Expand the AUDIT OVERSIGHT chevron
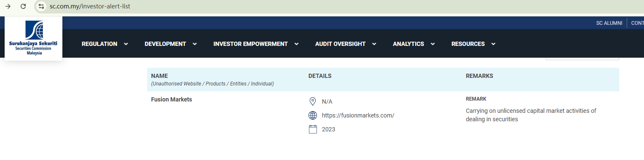The width and height of the screenshot is (644, 160). tap(374, 44)
